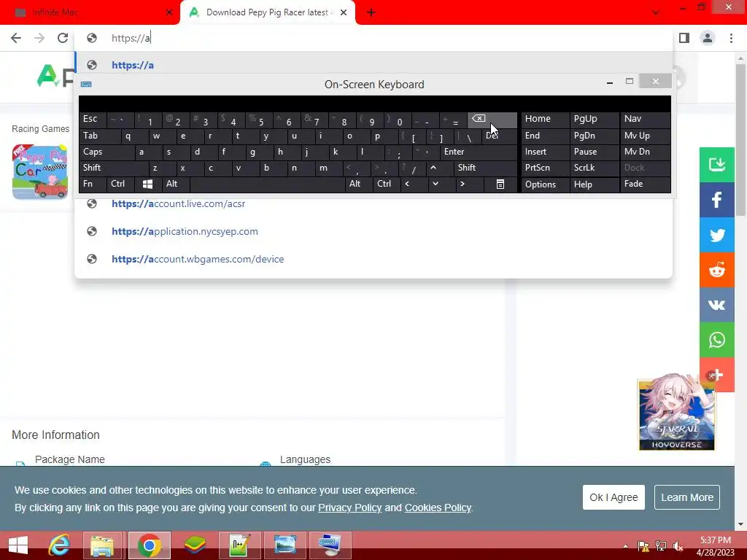
Task: Click the left arrow key on keyboard
Action: (407, 184)
